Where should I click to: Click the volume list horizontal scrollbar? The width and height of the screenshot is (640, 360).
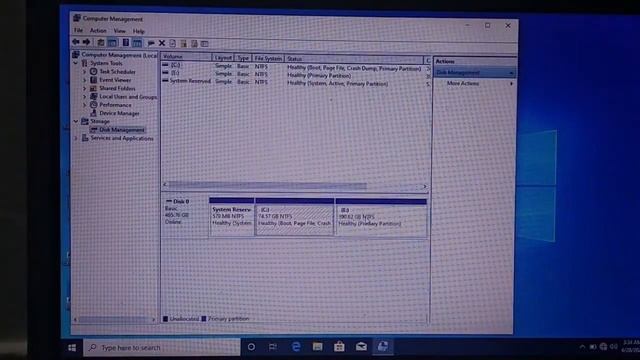(267, 185)
